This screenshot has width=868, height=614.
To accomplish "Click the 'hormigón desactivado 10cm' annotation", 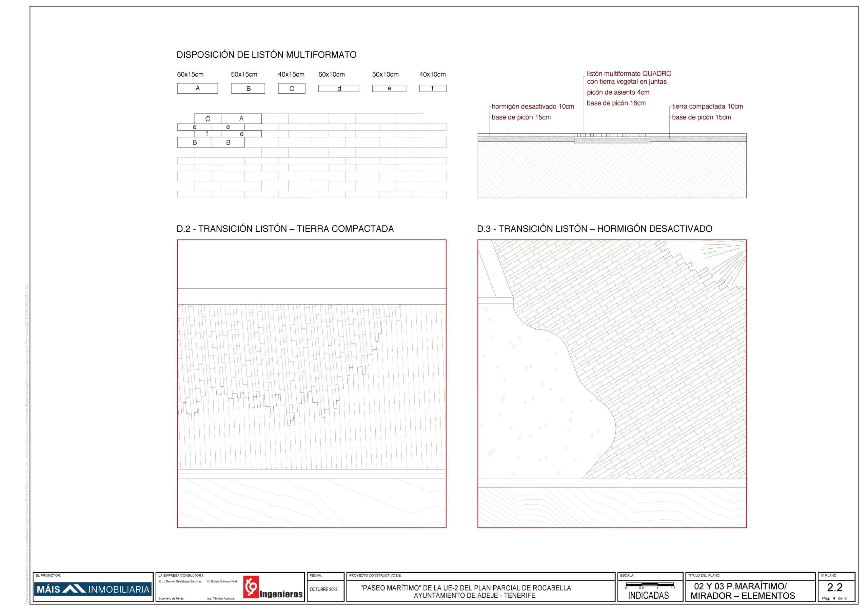I will pos(533,106).
